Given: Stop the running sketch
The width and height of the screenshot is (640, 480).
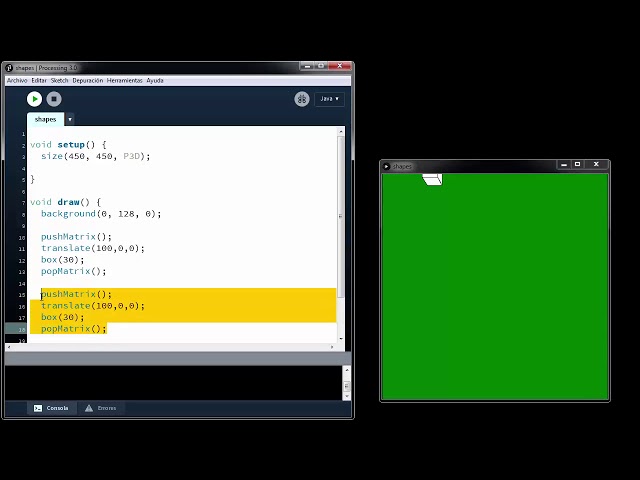Looking at the screenshot, I should point(54,99).
